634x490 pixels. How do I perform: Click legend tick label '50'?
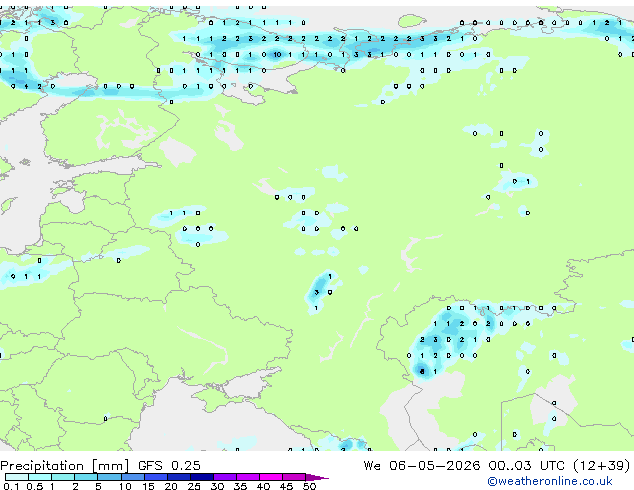tap(310, 486)
